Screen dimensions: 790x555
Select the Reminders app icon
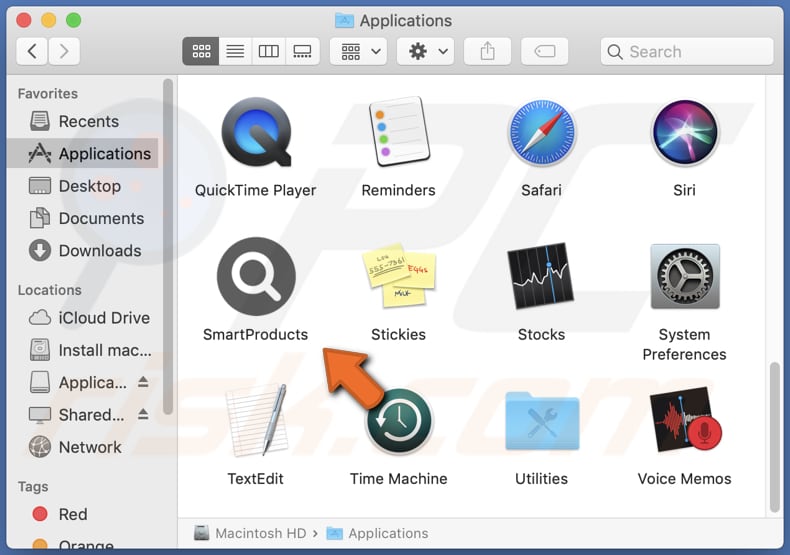(399, 132)
